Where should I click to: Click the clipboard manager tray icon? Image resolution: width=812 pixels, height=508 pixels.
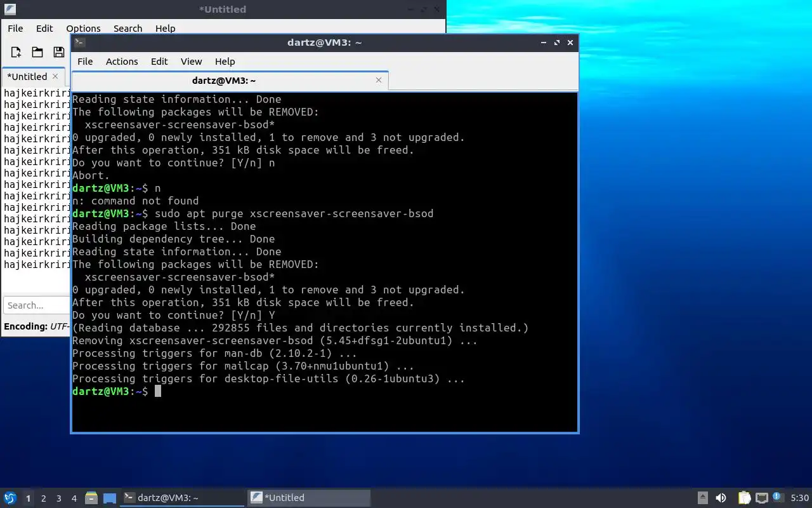coord(744,498)
